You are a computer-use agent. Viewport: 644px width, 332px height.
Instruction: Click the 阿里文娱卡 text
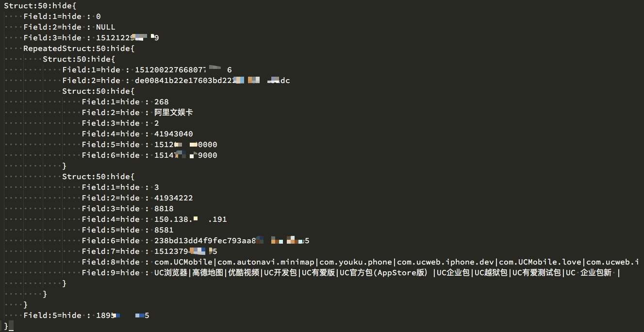click(173, 113)
